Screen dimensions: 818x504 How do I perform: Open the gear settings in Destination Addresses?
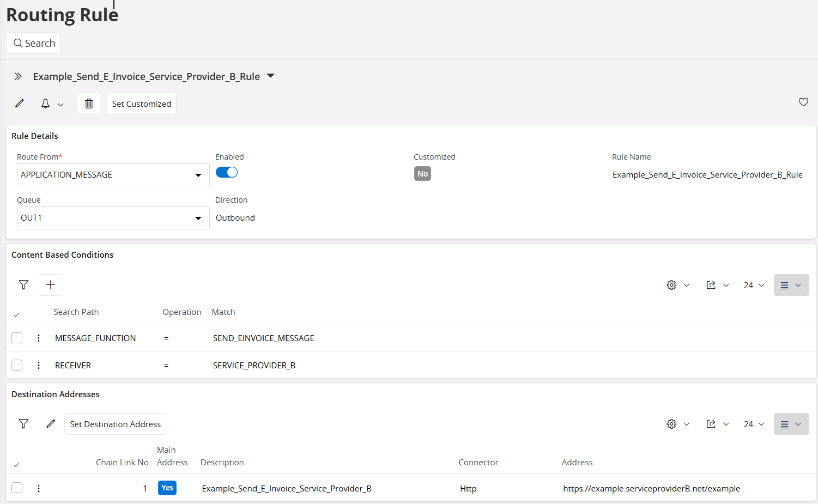672,424
